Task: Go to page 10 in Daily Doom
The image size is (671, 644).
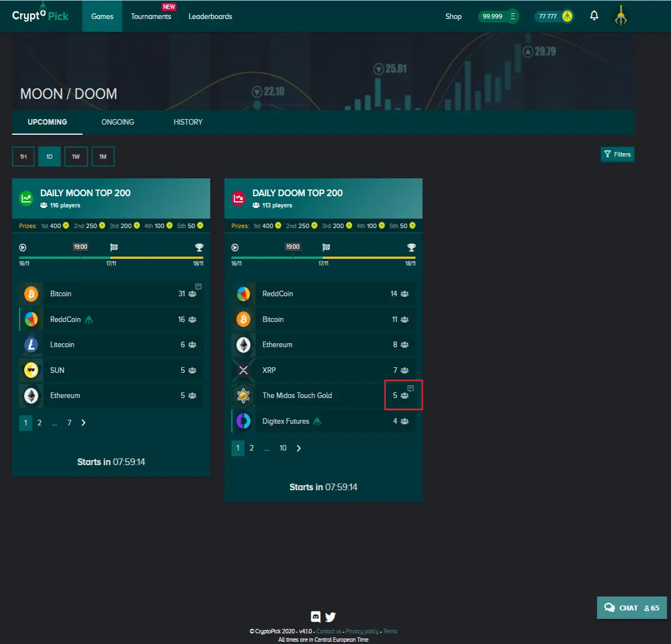Action: (x=283, y=448)
